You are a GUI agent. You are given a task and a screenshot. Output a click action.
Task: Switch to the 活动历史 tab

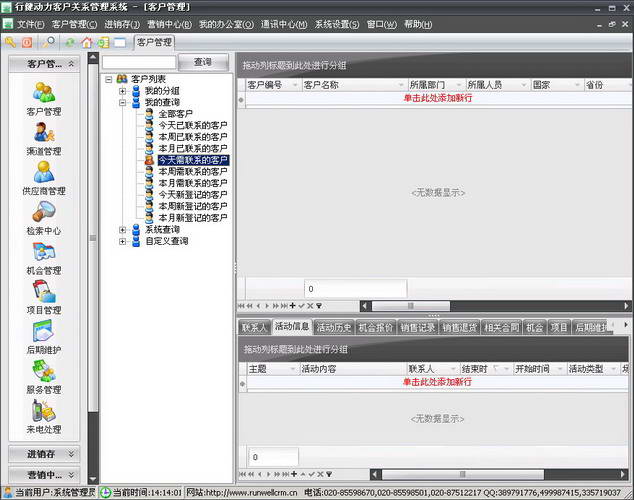[x=333, y=327]
